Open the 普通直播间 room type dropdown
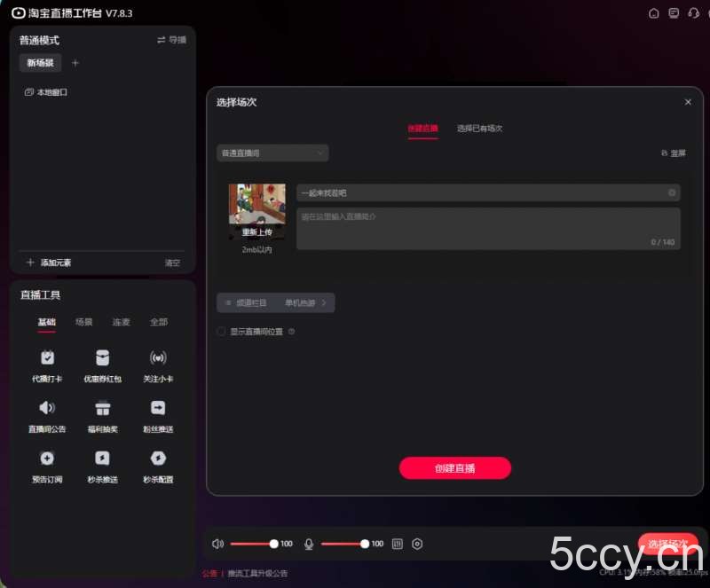The width and height of the screenshot is (710, 588). (x=272, y=153)
